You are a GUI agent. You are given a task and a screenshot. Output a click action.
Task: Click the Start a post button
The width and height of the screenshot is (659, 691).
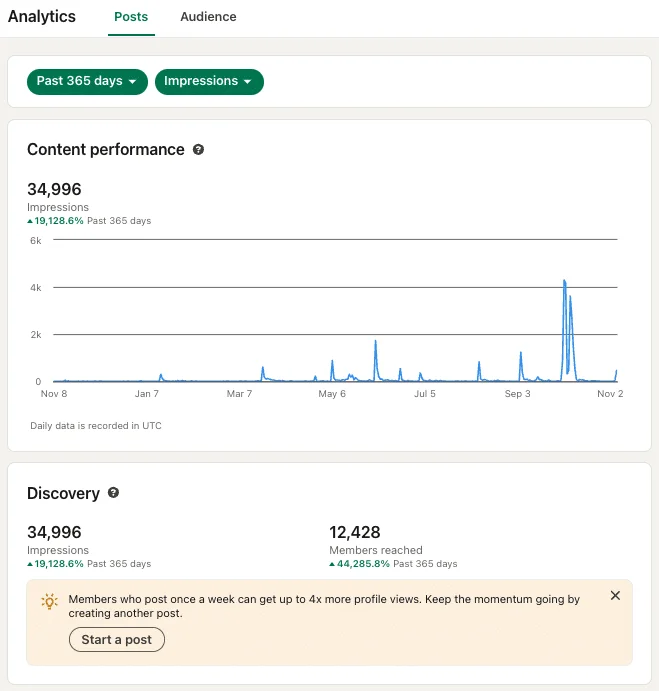tap(117, 639)
